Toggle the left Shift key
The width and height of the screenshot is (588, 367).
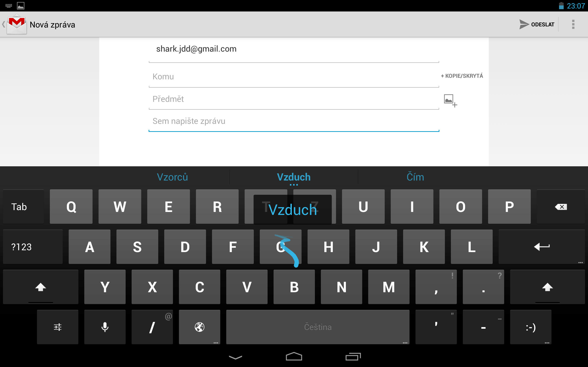pos(41,287)
